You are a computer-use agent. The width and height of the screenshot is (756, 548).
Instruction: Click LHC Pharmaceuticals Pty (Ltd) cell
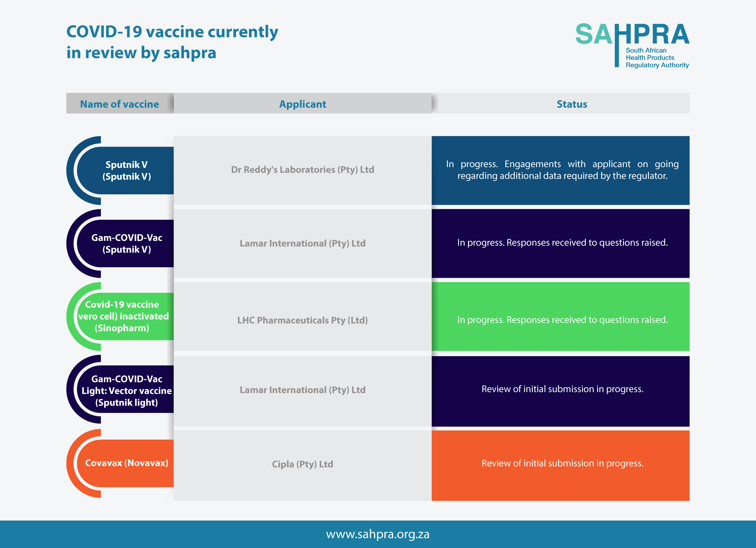tap(302, 320)
